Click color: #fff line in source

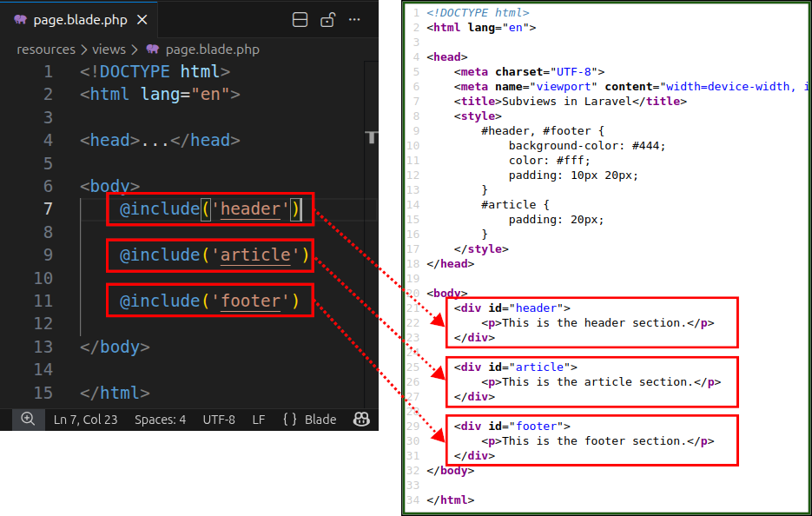click(x=550, y=160)
